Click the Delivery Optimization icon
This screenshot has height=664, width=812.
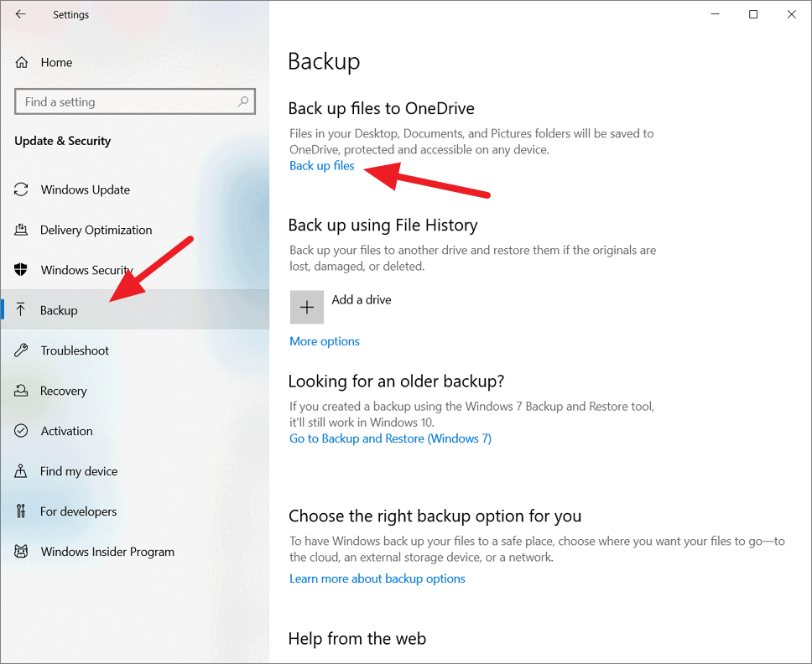21,230
